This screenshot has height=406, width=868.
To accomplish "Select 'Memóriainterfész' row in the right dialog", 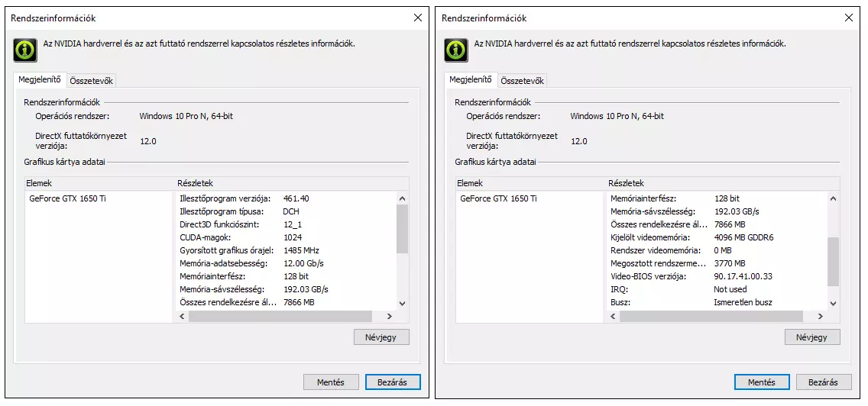I will (x=717, y=198).
